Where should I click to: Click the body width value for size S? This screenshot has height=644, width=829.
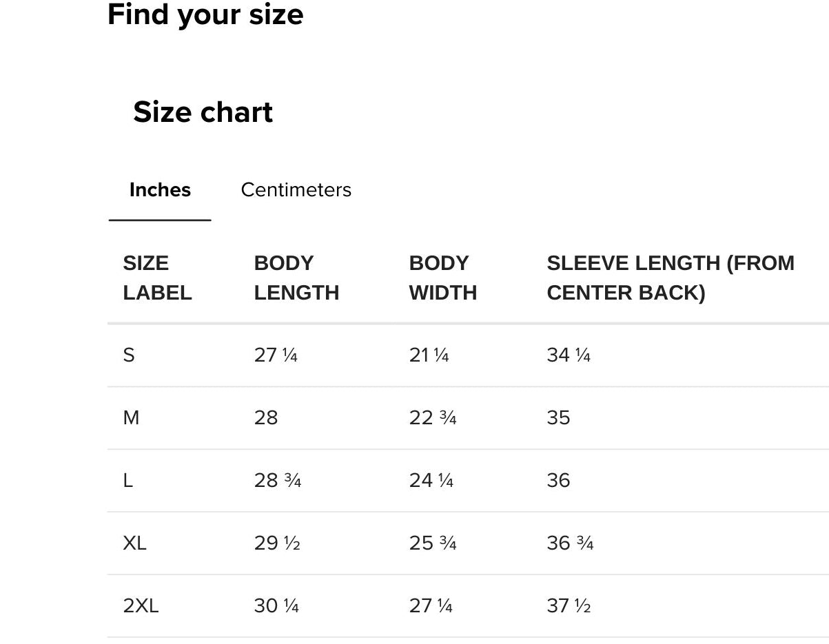click(429, 355)
